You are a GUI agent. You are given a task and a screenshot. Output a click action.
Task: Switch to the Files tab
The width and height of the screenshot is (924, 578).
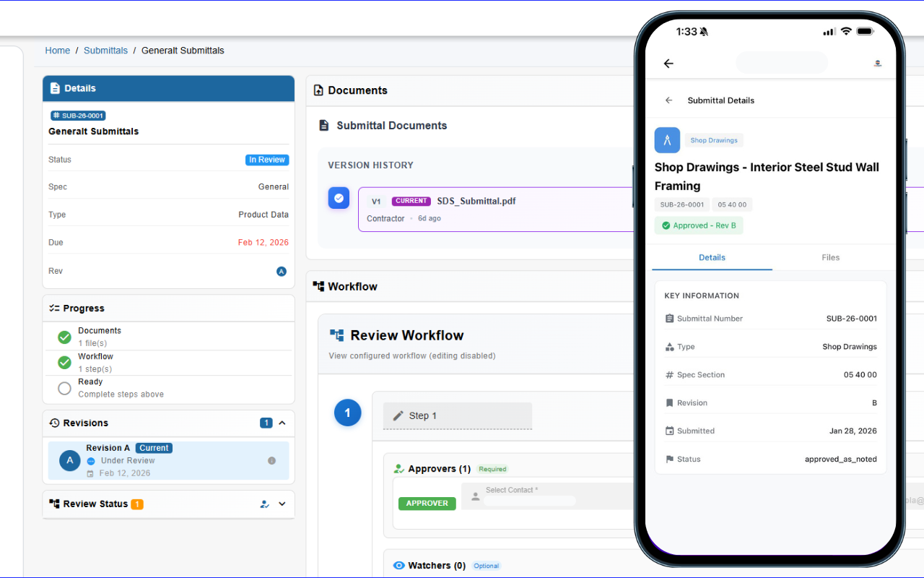click(830, 257)
